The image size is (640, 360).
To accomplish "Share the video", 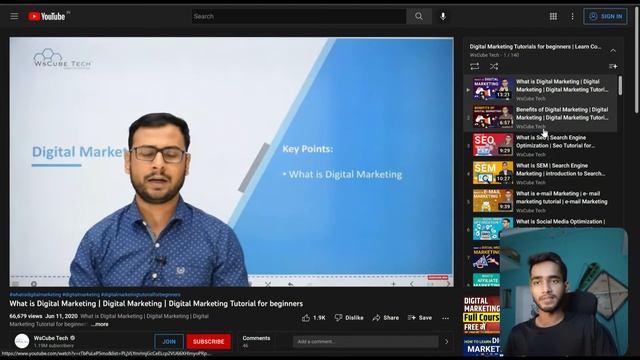I will [x=386, y=318].
